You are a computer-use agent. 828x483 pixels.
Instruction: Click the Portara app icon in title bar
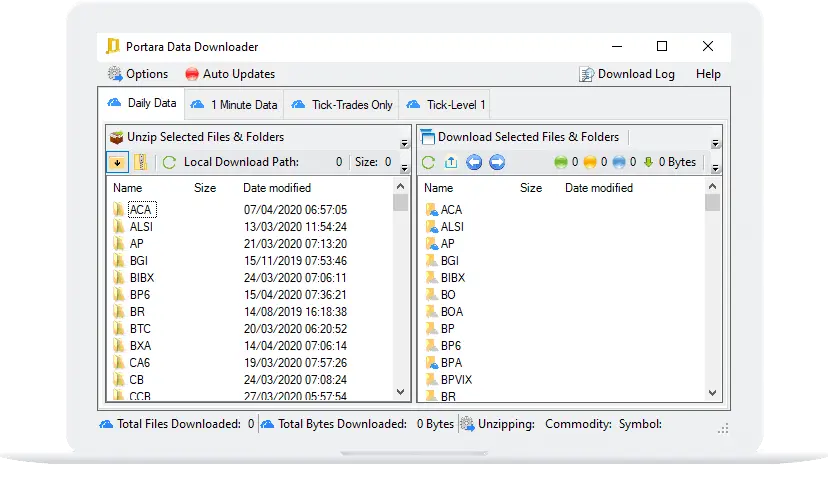pyautogui.click(x=112, y=46)
